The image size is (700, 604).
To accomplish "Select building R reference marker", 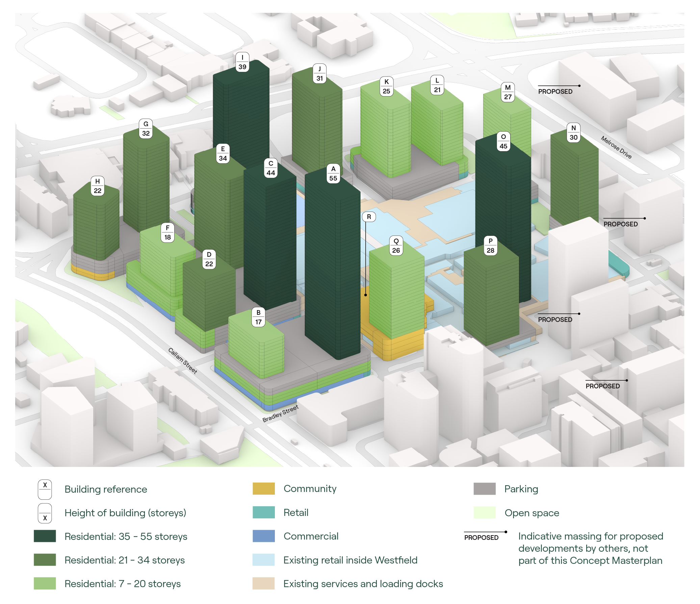I will click(369, 217).
